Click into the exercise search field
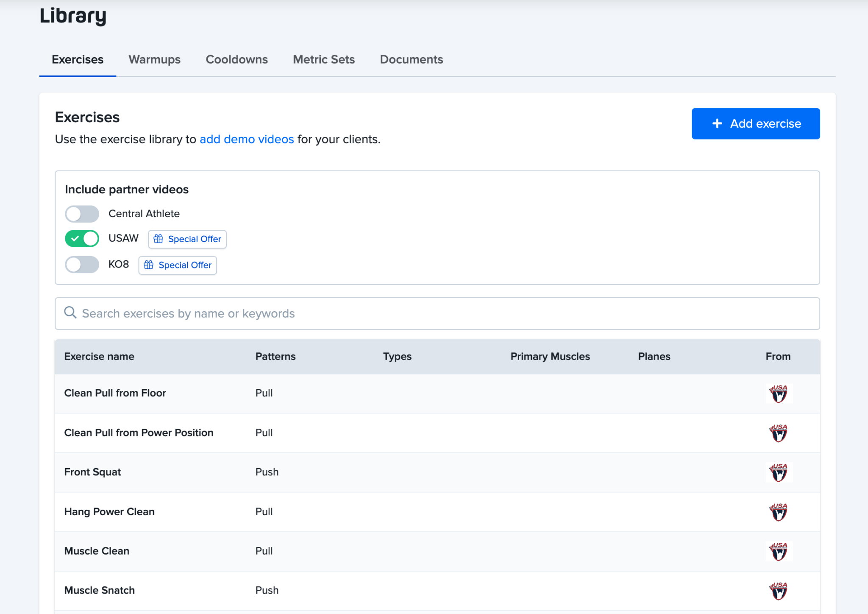The image size is (868, 614). [297, 313]
